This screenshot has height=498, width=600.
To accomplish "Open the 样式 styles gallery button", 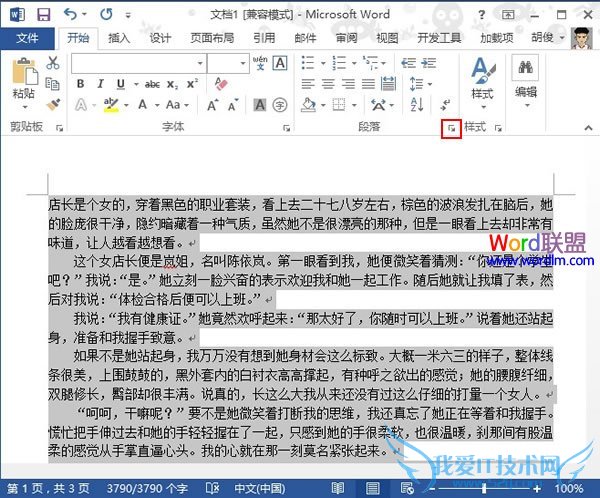I will 483,82.
